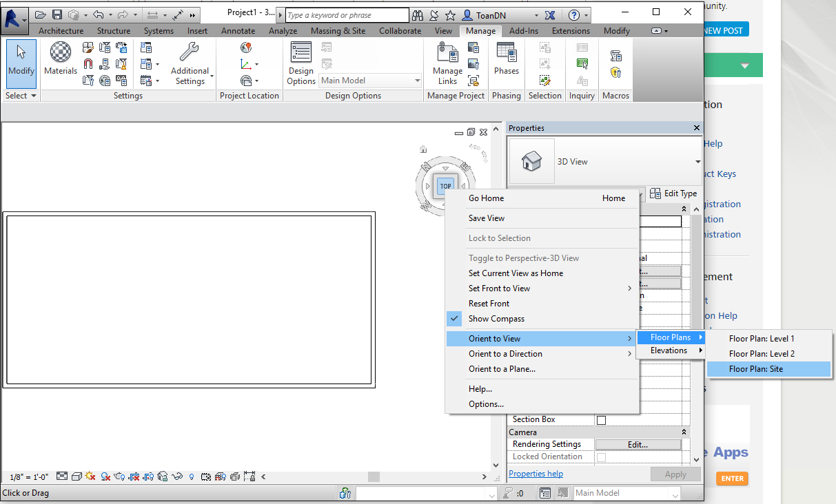Click the Purge Unused magnet-shaped icon

tap(88, 64)
